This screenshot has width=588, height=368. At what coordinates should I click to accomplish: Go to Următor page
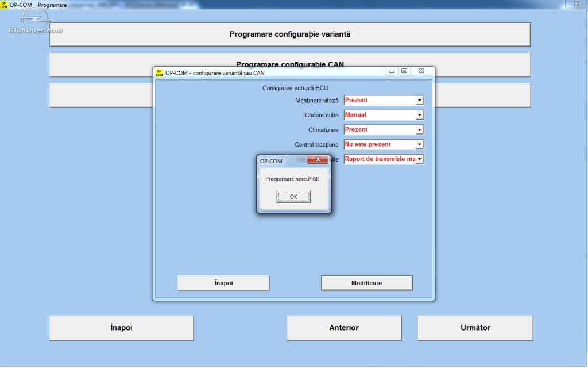click(475, 328)
